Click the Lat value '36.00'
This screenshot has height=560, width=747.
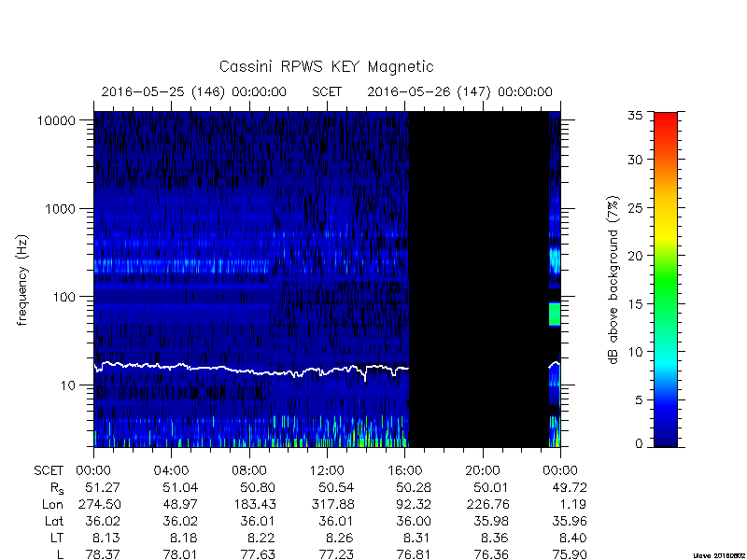[x=414, y=522]
